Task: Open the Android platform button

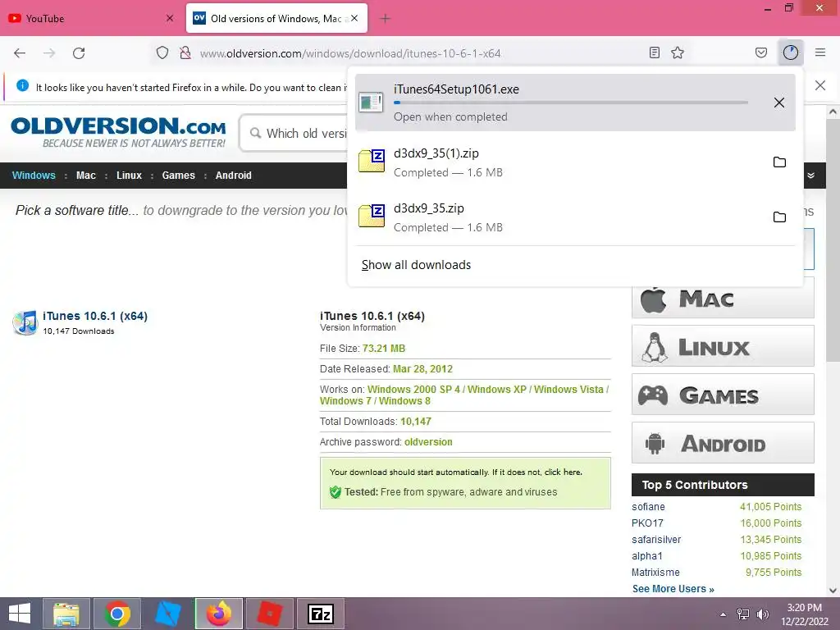Action: (x=723, y=442)
